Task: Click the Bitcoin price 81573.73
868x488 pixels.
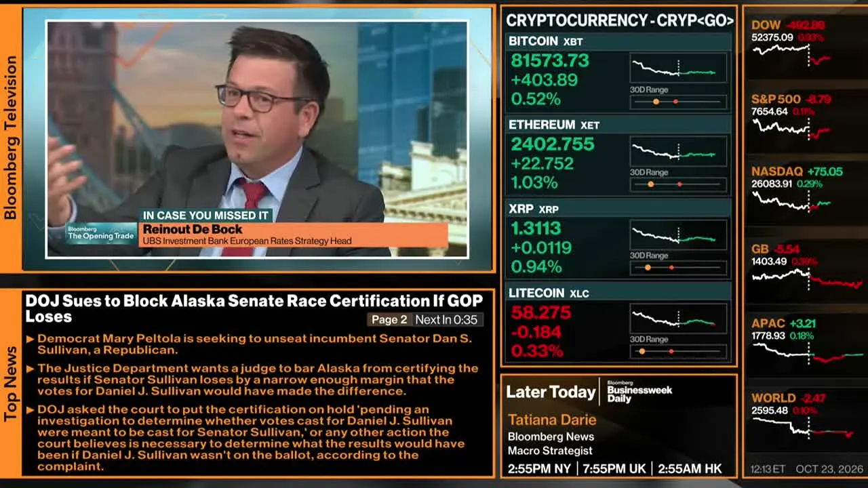Action: (550, 61)
